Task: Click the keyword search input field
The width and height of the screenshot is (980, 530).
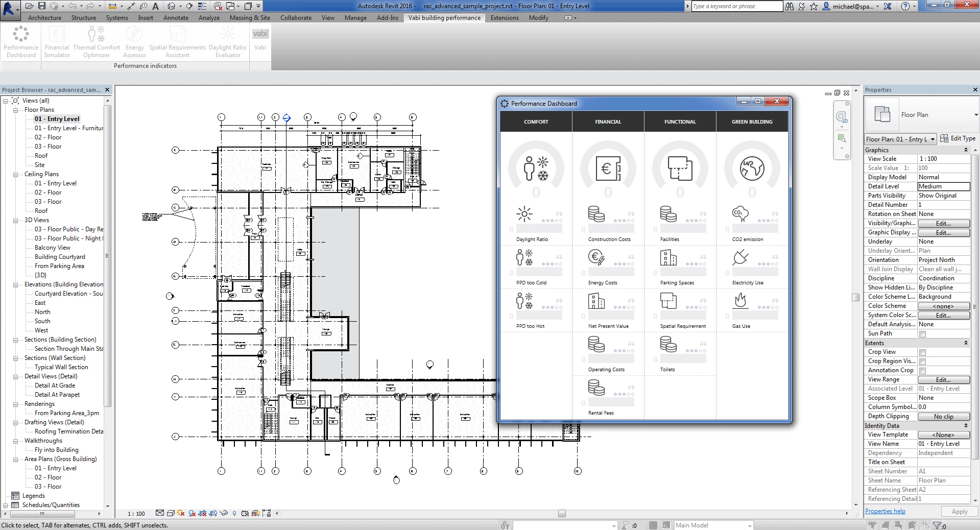Action: [737, 6]
